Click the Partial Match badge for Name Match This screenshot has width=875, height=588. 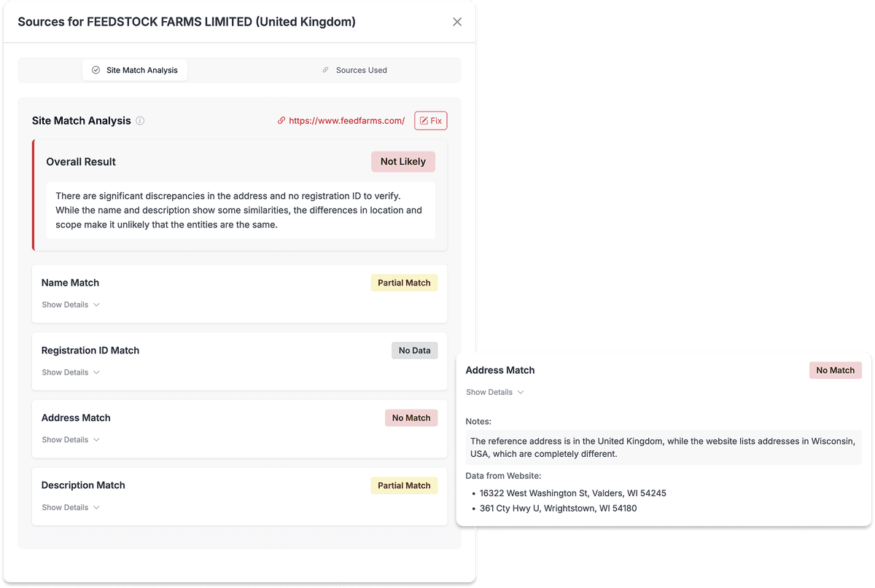pos(404,283)
